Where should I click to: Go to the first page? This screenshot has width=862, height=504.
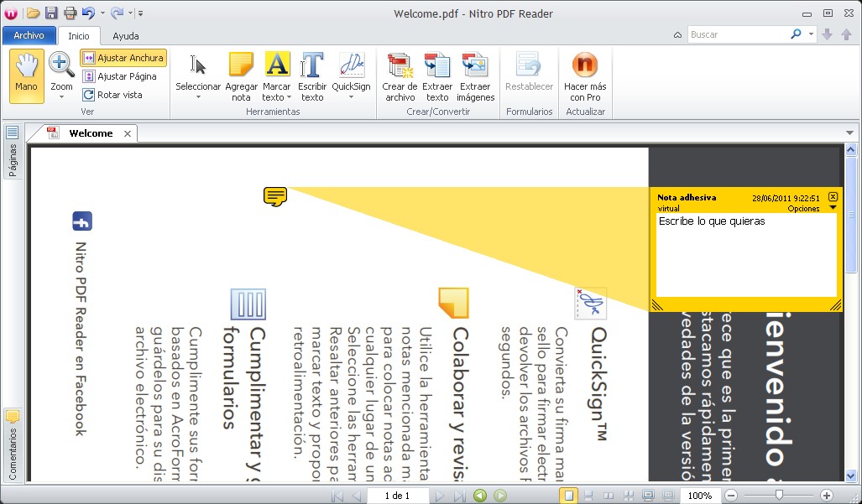click(337, 496)
